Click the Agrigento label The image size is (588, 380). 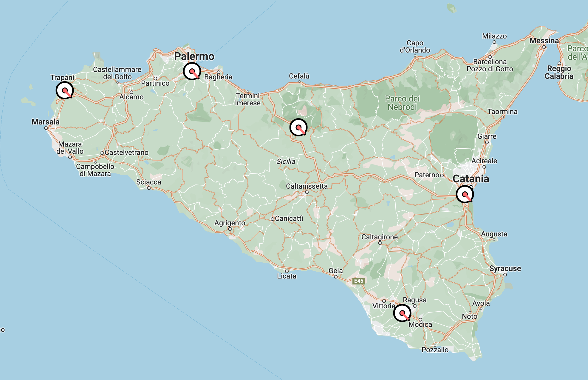coord(230,223)
